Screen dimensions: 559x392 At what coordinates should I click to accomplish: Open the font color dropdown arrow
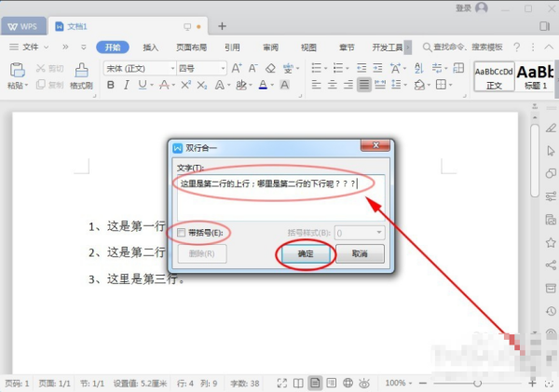272,85
